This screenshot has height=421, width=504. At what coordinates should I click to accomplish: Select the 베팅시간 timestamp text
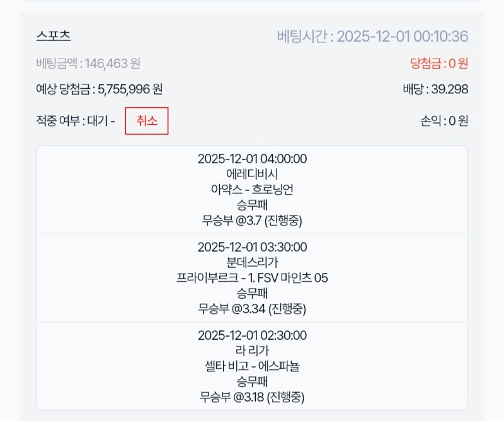click(372, 37)
